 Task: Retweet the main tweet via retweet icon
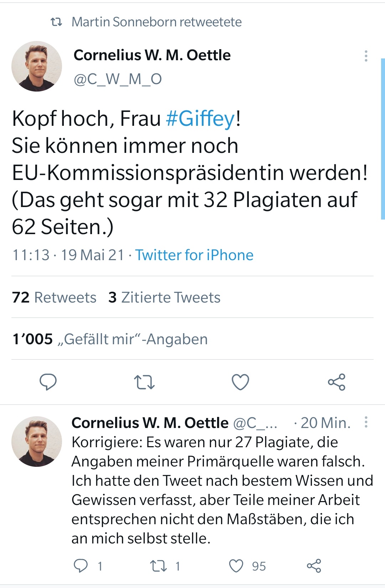click(x=144, y=382)
